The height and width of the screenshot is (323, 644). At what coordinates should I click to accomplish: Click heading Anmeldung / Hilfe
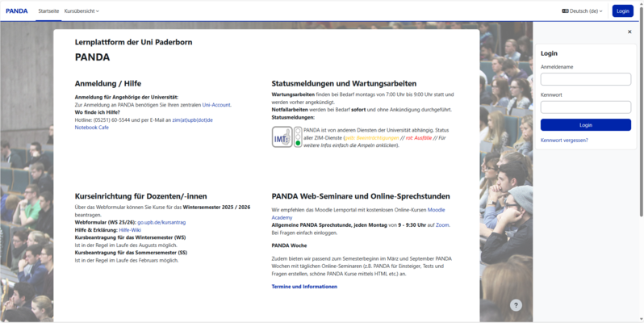pyautogui.click(x=107, y=83)
